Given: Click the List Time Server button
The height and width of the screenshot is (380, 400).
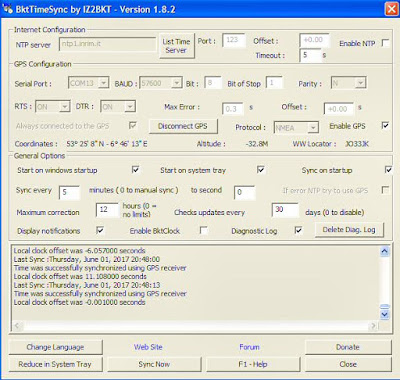Looking at the screenshot, I should coord(176,46).
